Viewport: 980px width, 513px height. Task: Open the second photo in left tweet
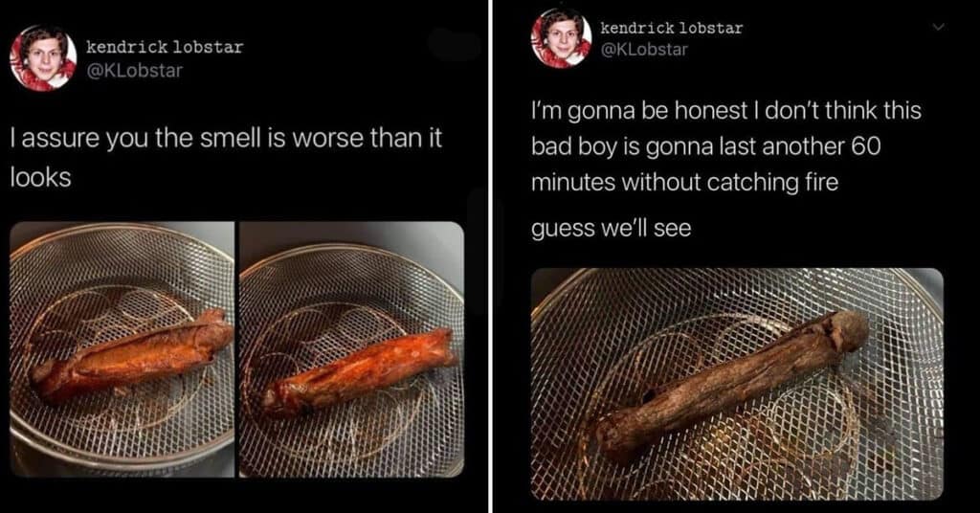(351, 349)
